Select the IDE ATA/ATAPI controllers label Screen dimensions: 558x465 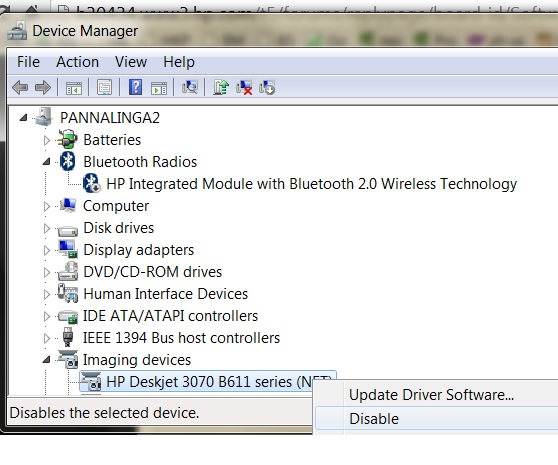tap(170, 316)
